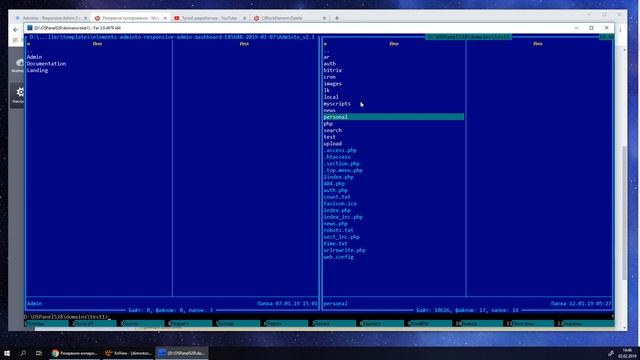Image resolution: width=640 pixels, height=360 pixels.
Task: Select the index_inc.php file
Action: 343,217
